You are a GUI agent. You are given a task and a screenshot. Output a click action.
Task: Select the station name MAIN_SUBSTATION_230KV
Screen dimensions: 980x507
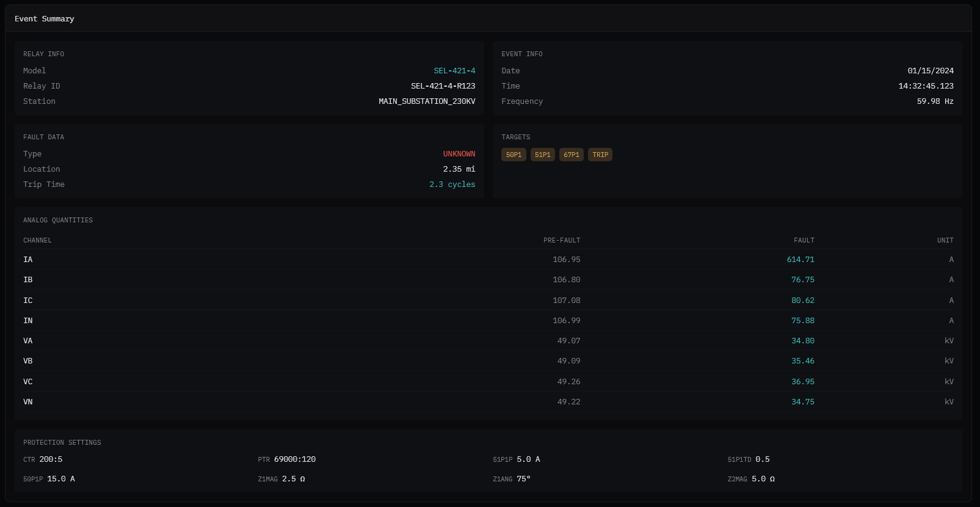(427, 101)
